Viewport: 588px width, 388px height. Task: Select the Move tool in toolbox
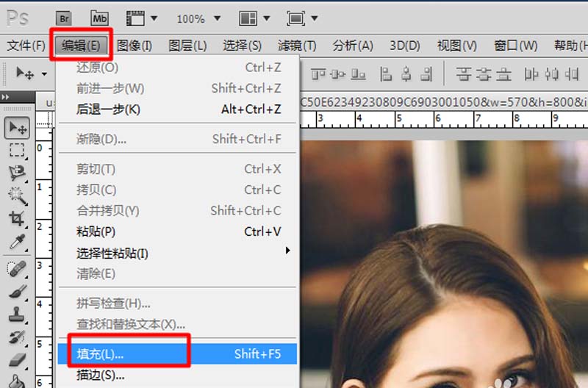point(17,128)
